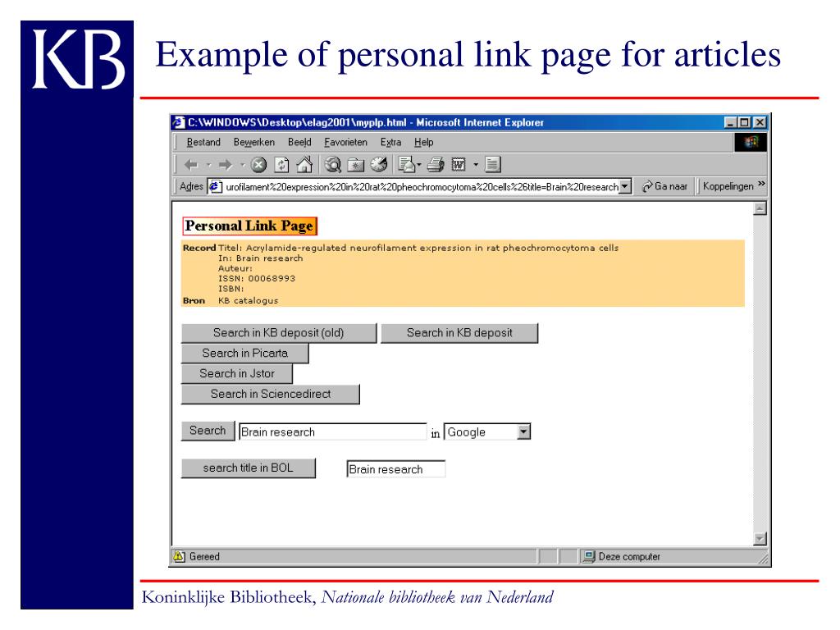Close the Internet Explorer window
The width and height of the screenshot is (840, 630).
pos(760,123)
